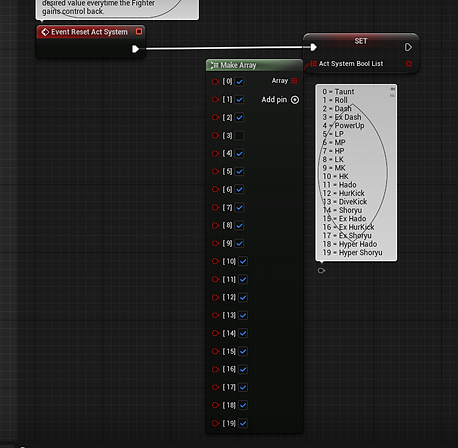Screen dimensions: 458x448
Task: Toggle the checkbox for array index 10
Action: pyautogui.click(x=243, y=261)
